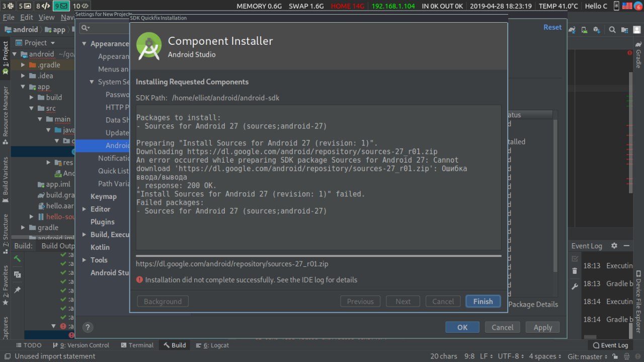This screenshot has width=644, height=362.
Task: Open the Edit menu
Action: coord(27,17)
